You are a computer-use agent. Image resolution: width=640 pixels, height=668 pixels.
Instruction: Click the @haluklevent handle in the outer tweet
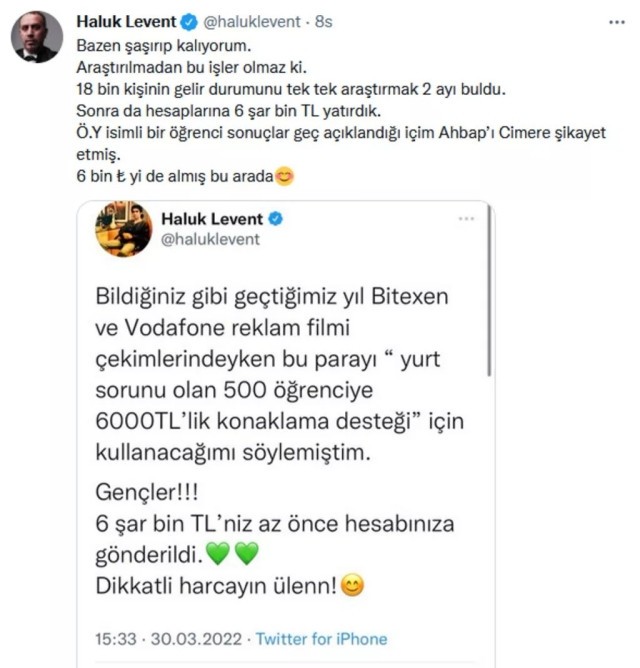(x=252, y=22)
